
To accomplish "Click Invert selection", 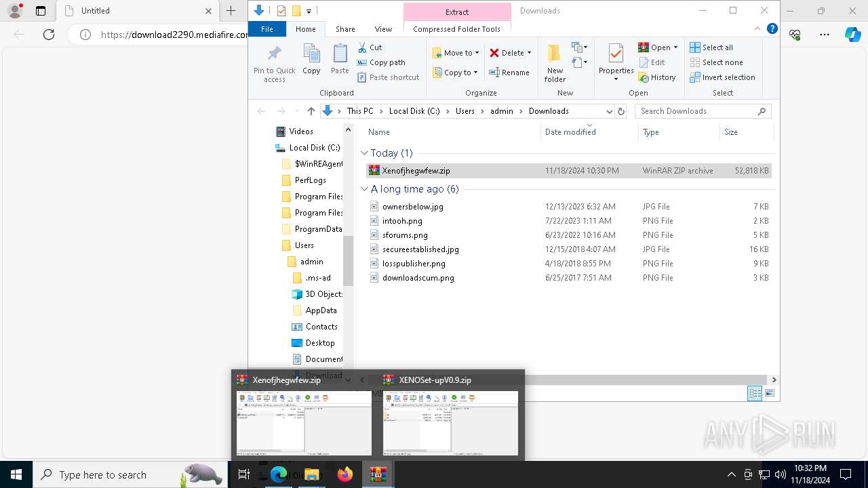I will [x=722, y=77].
